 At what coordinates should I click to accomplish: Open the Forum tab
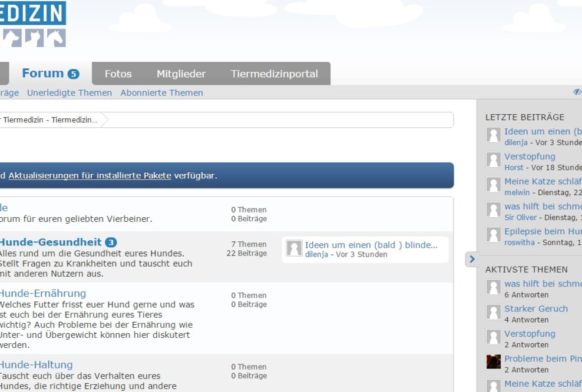43,74
